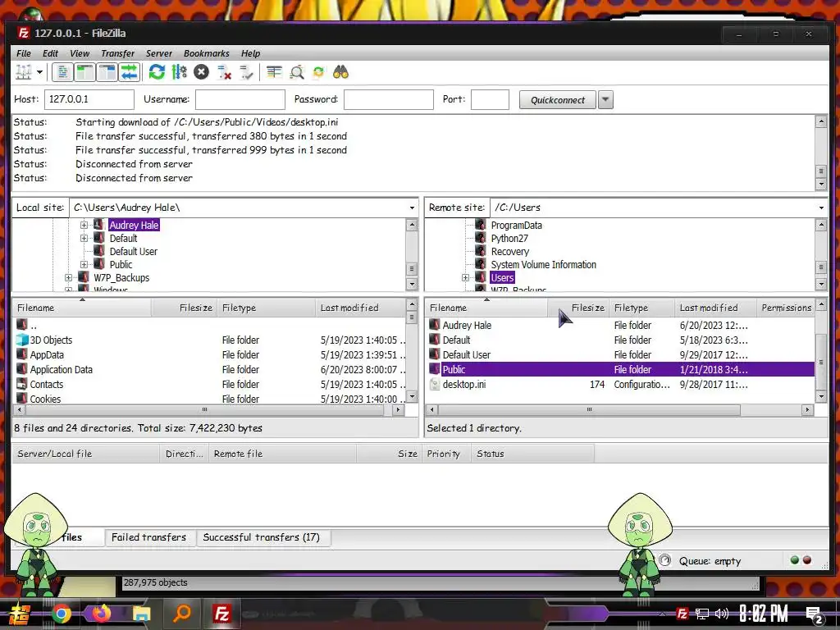Toggle processing of the transfer queue
This screenshot has height=630, width=840.
179,72
